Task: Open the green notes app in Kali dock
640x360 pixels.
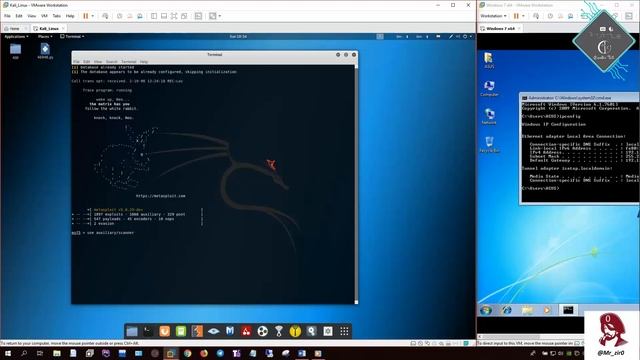Action: point(181,331)
